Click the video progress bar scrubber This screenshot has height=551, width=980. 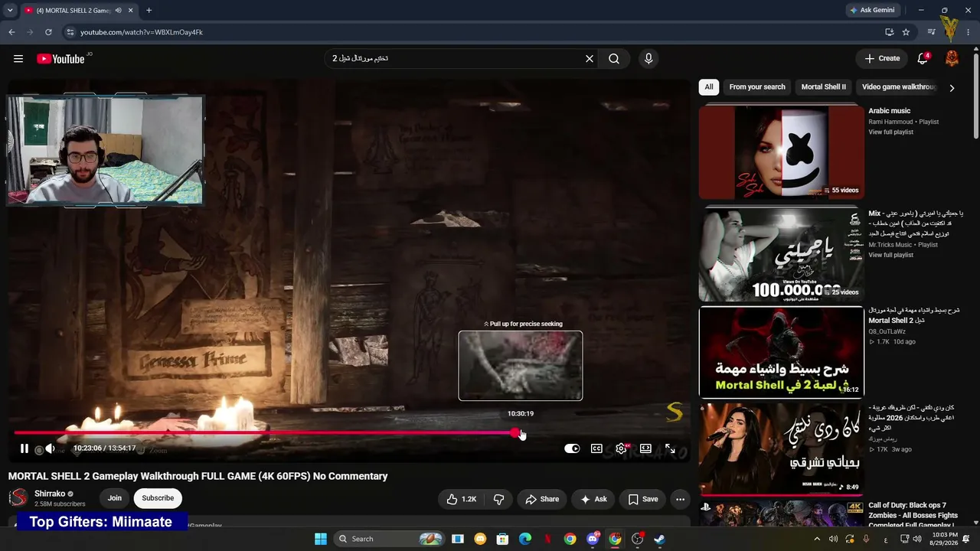point(516,433)
